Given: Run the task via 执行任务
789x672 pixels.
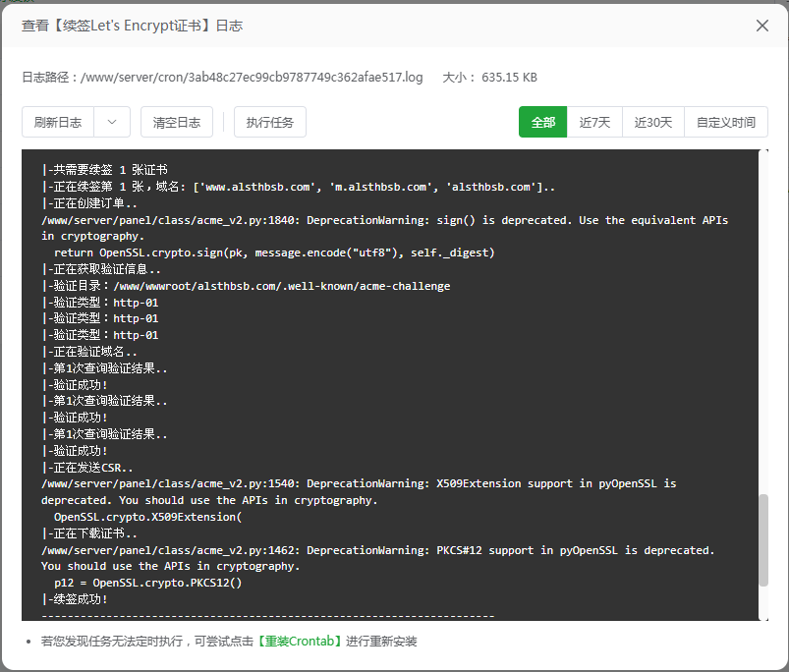Looking at the screenshot, I should click(269, 122).
